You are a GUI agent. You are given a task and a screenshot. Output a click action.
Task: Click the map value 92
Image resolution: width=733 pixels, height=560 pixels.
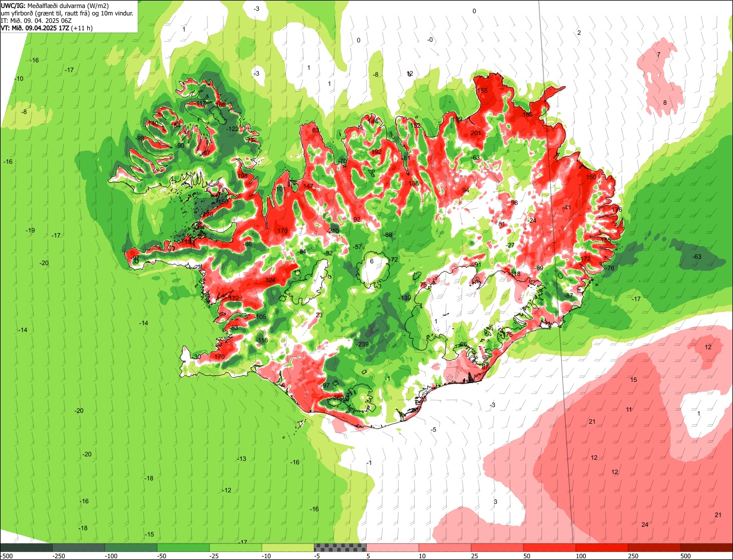(x=357, y=219)
